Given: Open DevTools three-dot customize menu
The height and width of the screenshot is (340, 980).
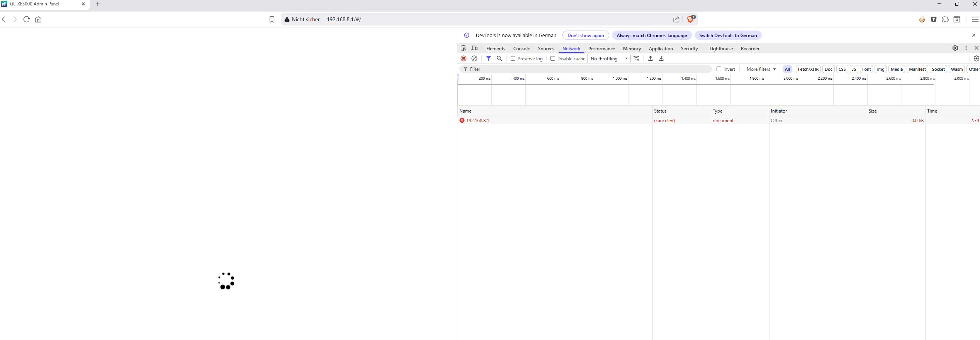Looking at the screenshot, I should point(966,48).
